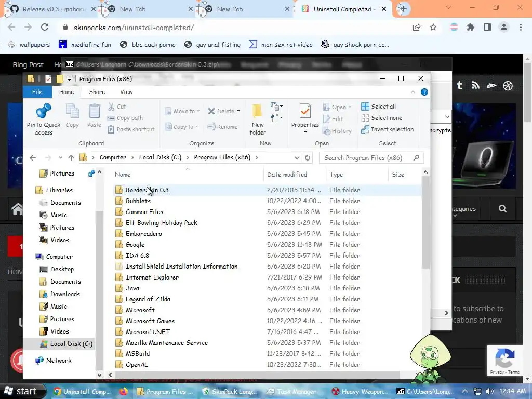Click Select all
532x399 pixels.
point(379,107)
